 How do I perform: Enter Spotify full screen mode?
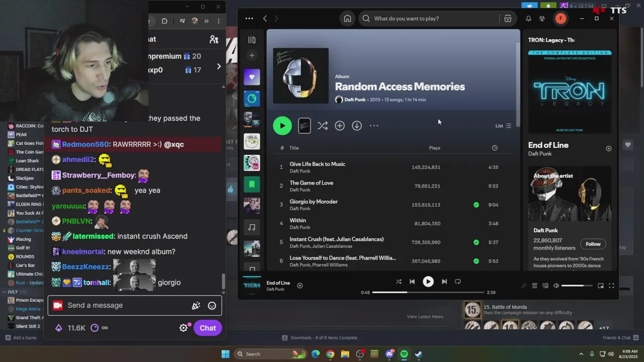pyautogui.click(x=611, y=286)
